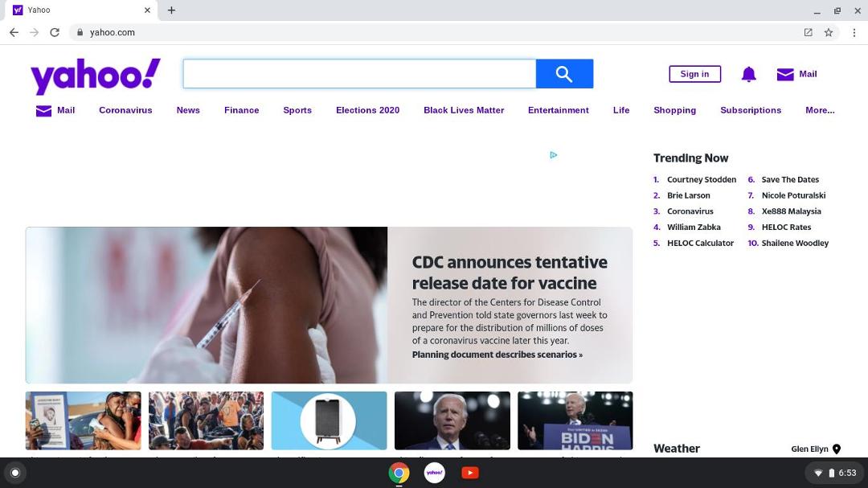The width and height of the screenshot is (868, 488).
Task: Click Glen Ellyn weather location
Action: click(x=809, y=449)
